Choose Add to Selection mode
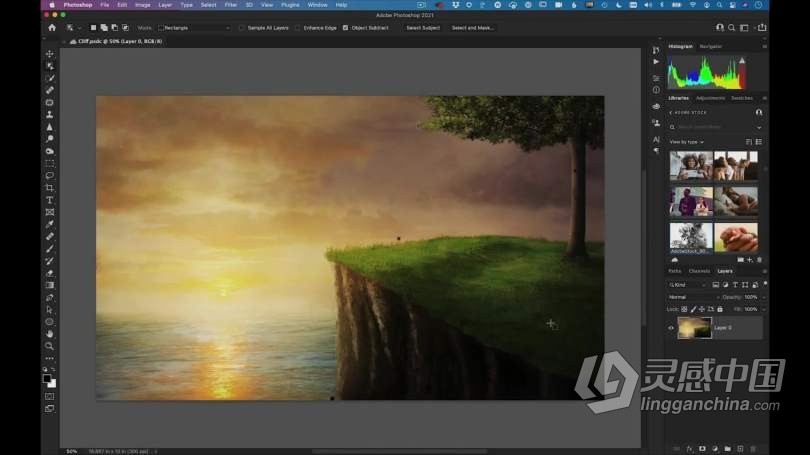Viewport: 810px width, 455px height. pos(104,28)
